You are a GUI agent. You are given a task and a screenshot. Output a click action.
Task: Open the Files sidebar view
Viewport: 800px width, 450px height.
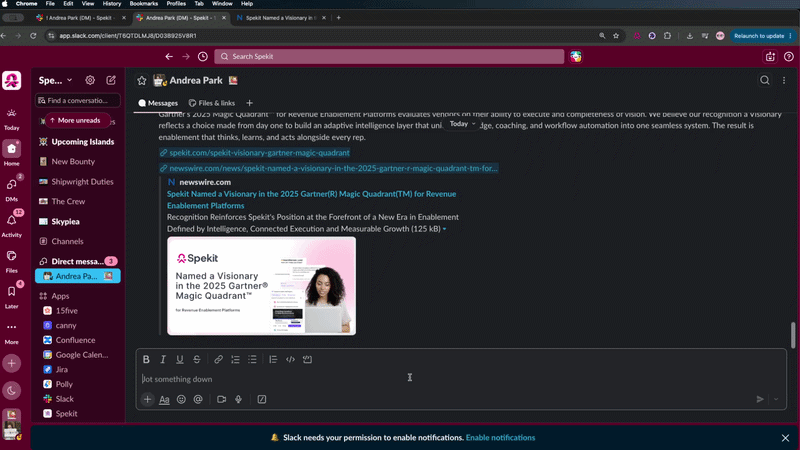pyautogui.click(x=11, y=260)
